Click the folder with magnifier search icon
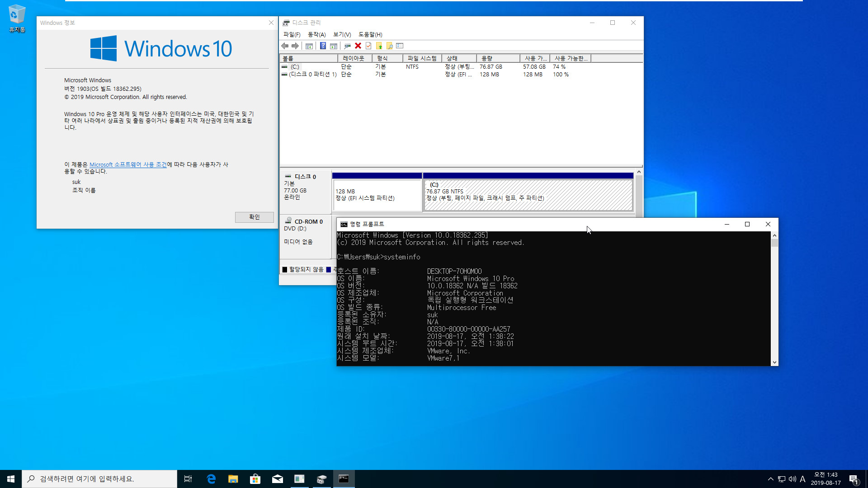 pyautogui.click(x=389, y=46)
